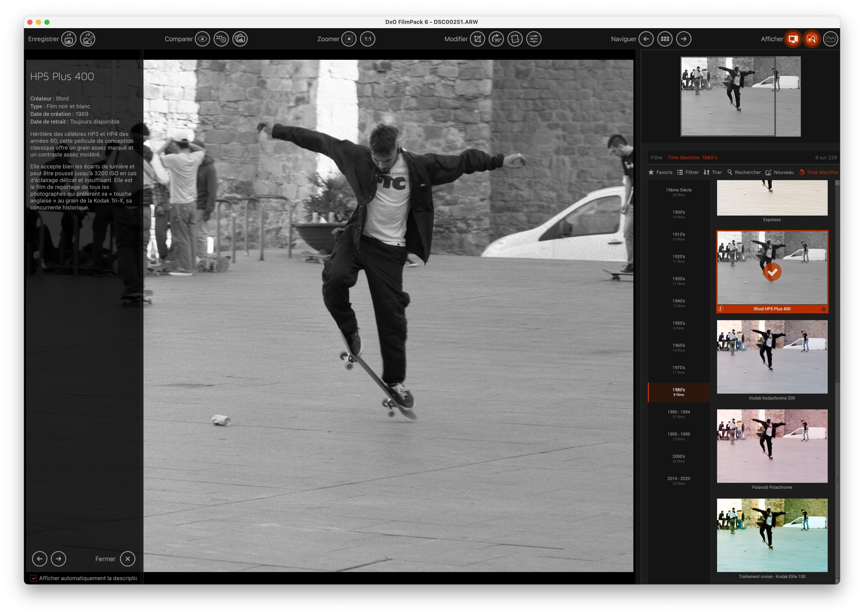Image resolution: width=864 pixels, height=616 pixels.
Task: Click Rechercher to search films
Action: pyautogui.click(x=744, y=172)
